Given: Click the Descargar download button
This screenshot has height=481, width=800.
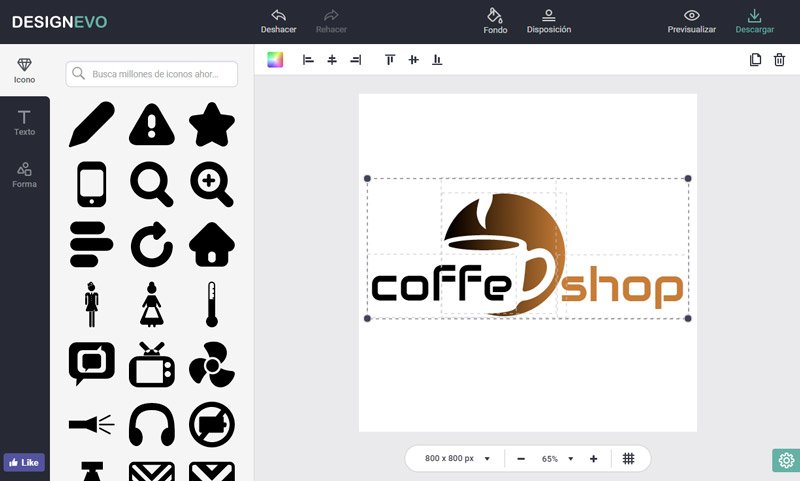Looking at the screenshot, I should (754, 21).
